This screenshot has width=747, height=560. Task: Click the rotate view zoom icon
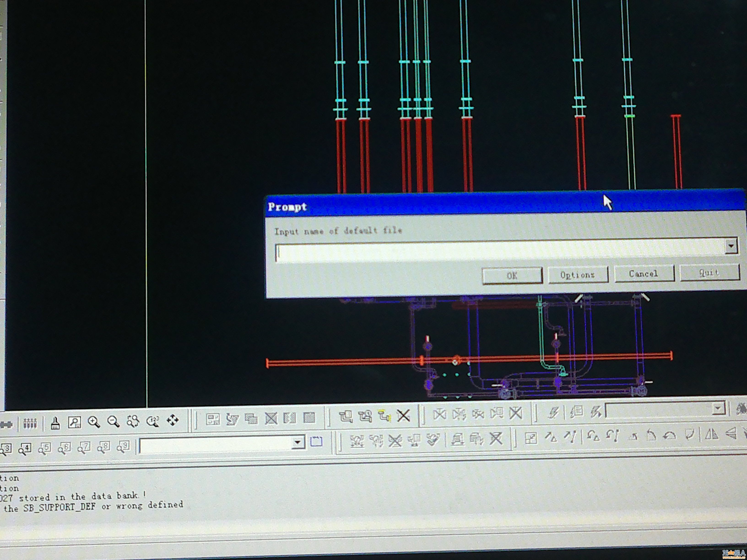133,421
